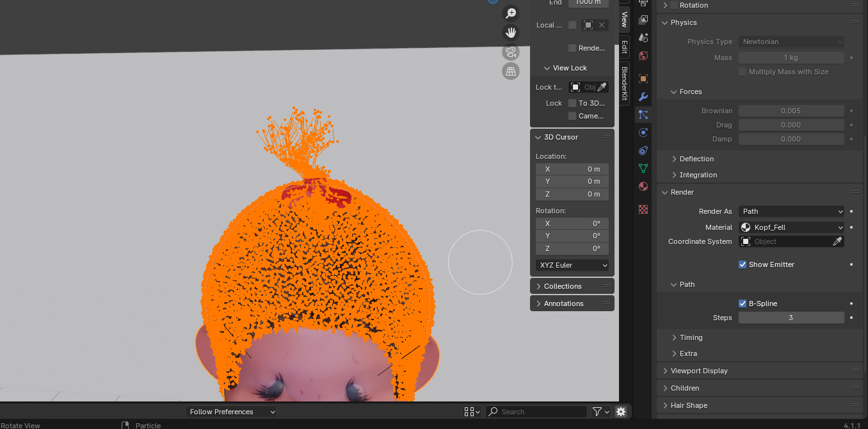Screen dimensions: 868x429
Task: Open the Object Data green triangle tab
Action: pyautogui.click(x=643, y=168)
